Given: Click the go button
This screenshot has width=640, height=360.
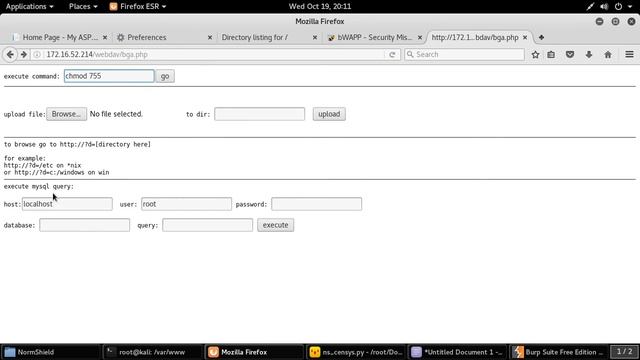Looking at the screenshot, I should (x=165, y=76).
